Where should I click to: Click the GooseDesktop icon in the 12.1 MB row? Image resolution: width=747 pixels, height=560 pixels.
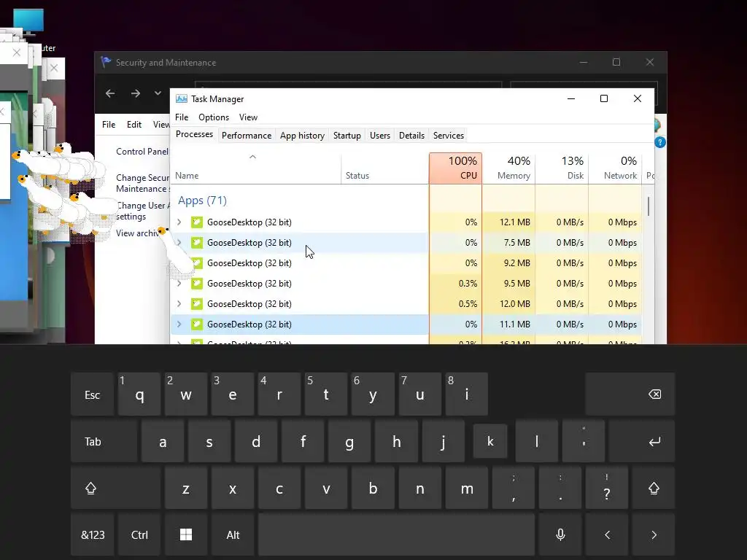pyautogui.click(x=197, y=222)
